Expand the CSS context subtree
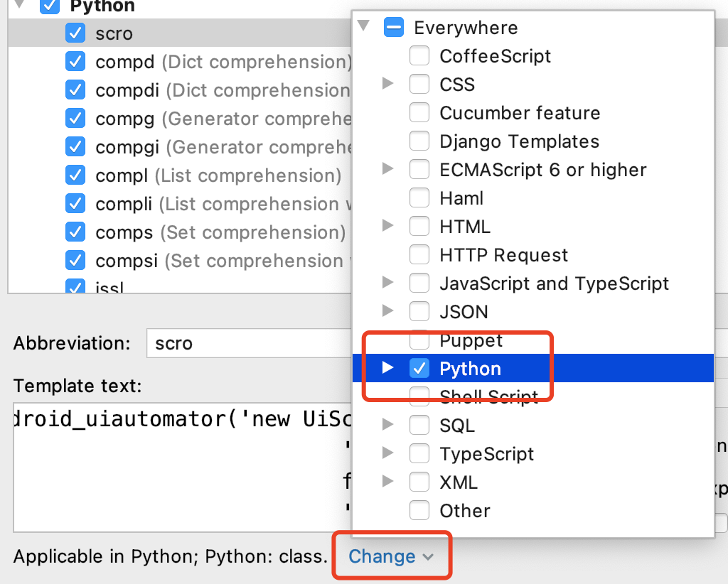 (x=387, y=84)
